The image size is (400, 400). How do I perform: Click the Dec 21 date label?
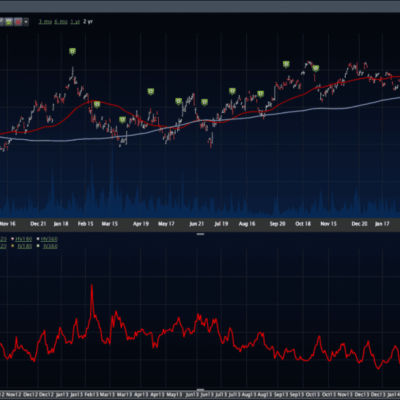(38, 224)
